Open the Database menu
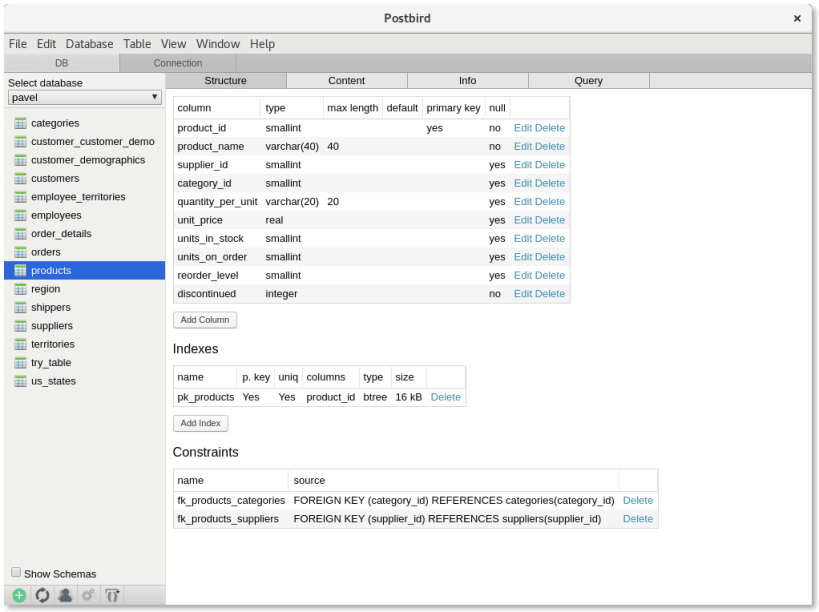Screen dimensions: 819x612 point(89,44)
